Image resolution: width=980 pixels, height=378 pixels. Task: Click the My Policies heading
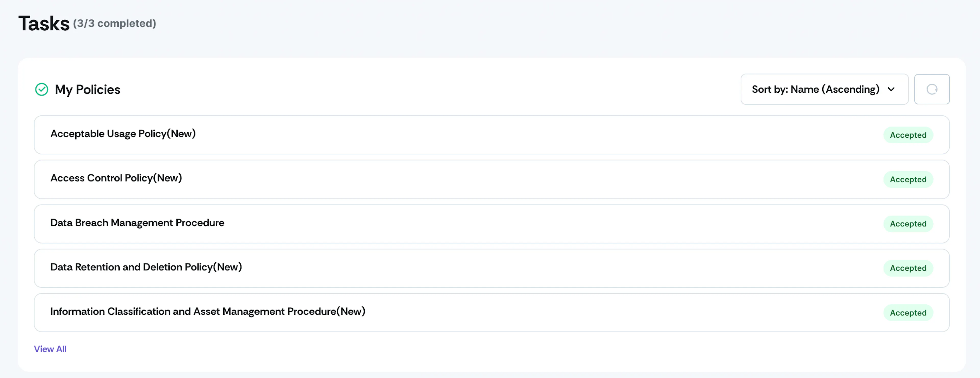click(x=88, y=90)
